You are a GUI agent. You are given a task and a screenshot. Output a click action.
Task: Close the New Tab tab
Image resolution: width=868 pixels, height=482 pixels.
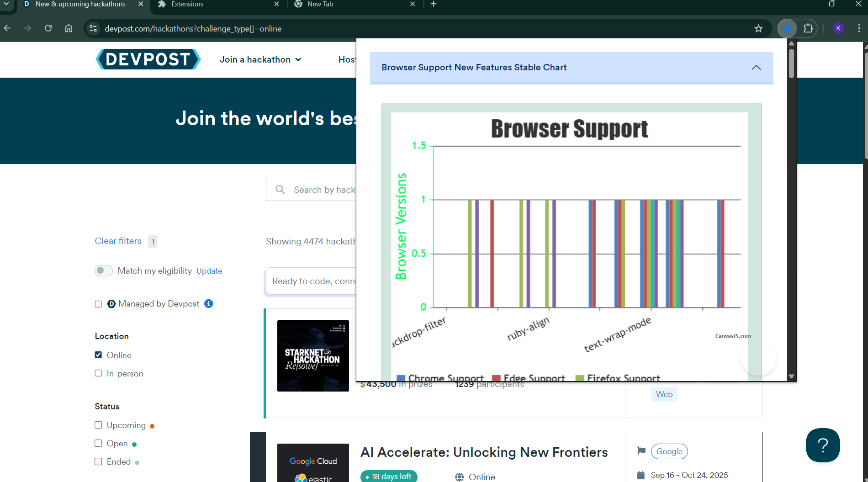coord(413,4)
